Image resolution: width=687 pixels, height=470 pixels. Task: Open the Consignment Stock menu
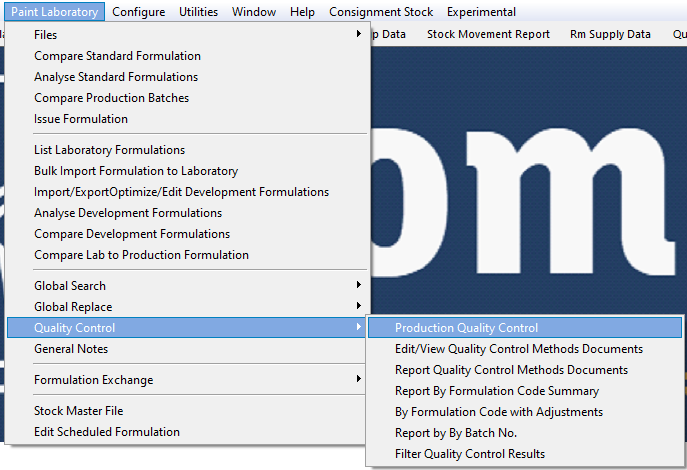point(381,12)
